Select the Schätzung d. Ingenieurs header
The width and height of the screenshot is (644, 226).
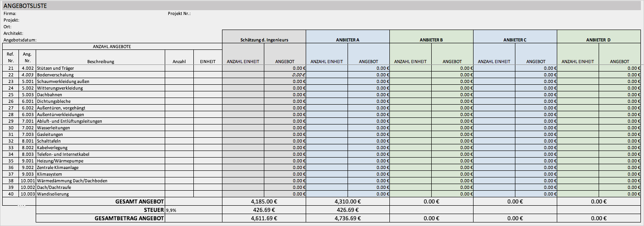[264, 40]
